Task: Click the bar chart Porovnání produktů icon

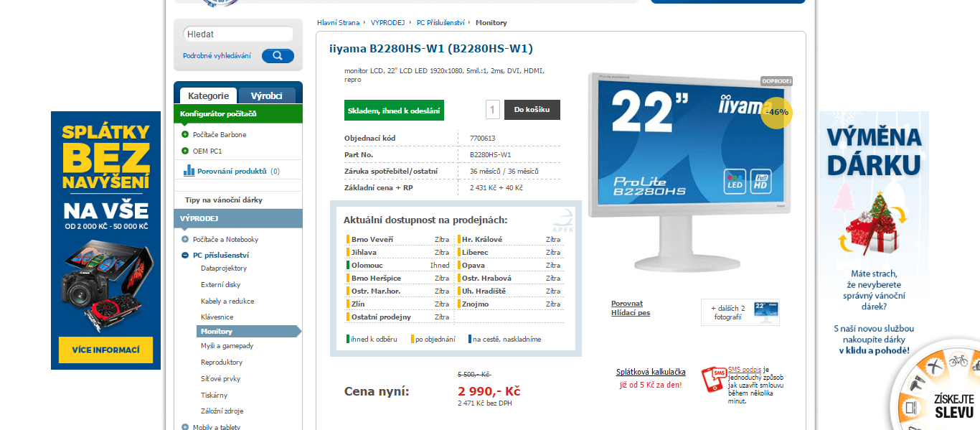Action: point(189,171)
